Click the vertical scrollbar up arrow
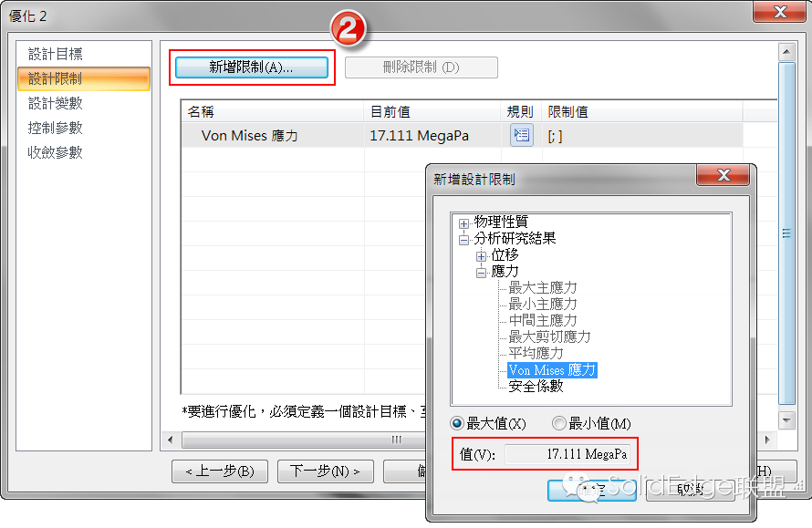Image resolution: width=812 pixels, height=528 pixels. (786, 52)
